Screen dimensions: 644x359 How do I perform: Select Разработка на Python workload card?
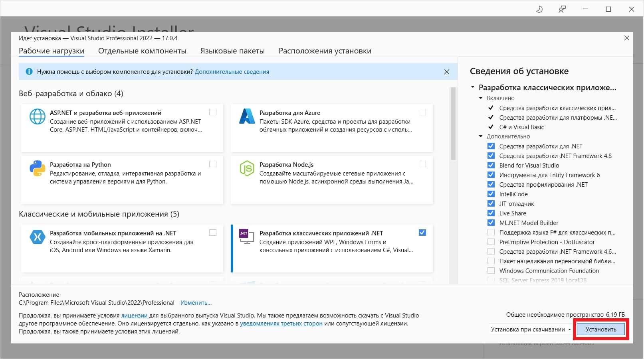(122, 180)
